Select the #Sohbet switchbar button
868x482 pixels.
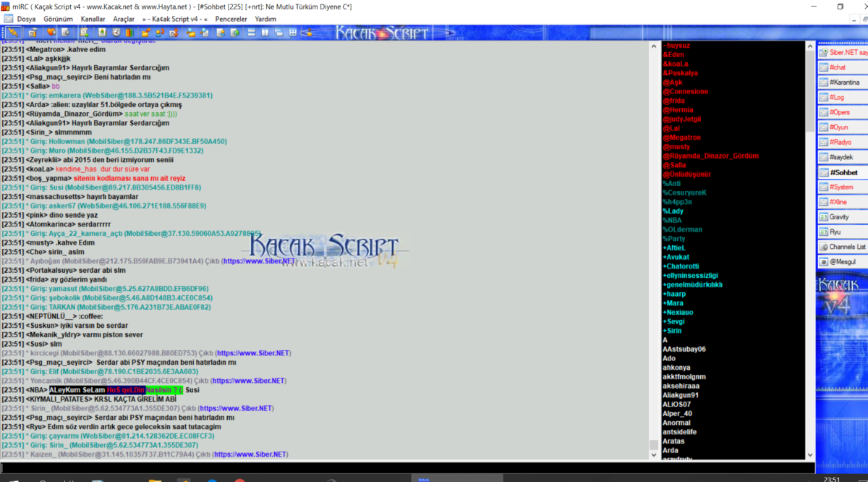[x=843, y=172]
